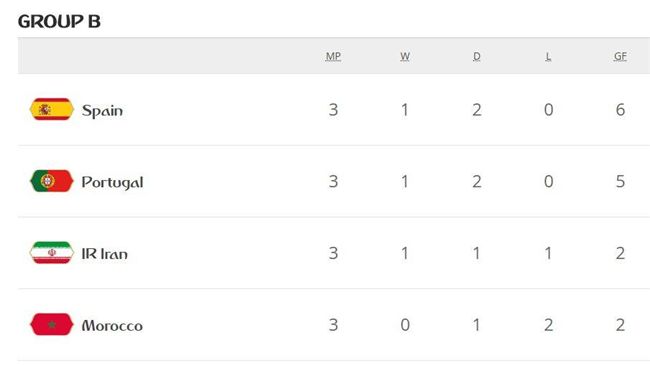Select Morocco's losses value 2

click(548, 325)
